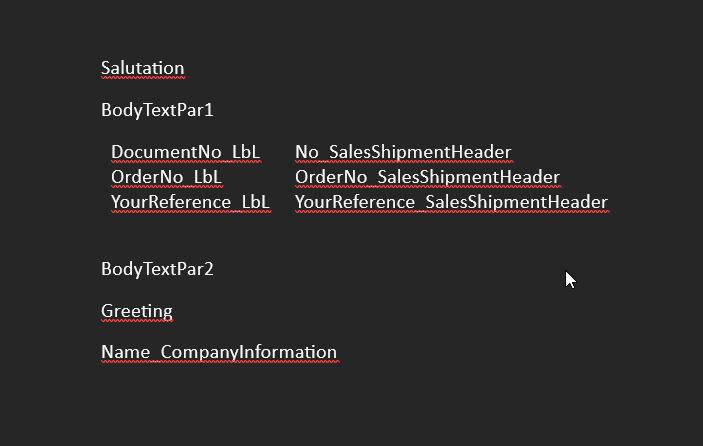The image size is (703, 446).
Task: Select the Name_CompanyInformation field
Action: 219,352
